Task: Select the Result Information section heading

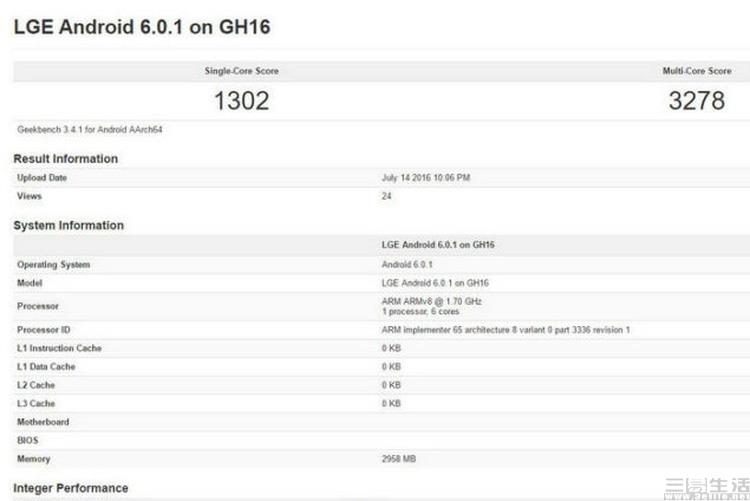Action: pos(65,159)
